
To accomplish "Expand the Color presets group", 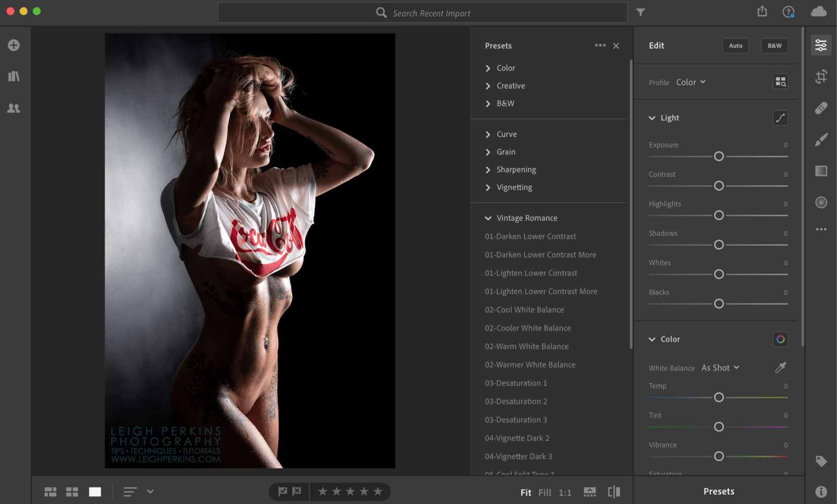I will pos(500,68).
